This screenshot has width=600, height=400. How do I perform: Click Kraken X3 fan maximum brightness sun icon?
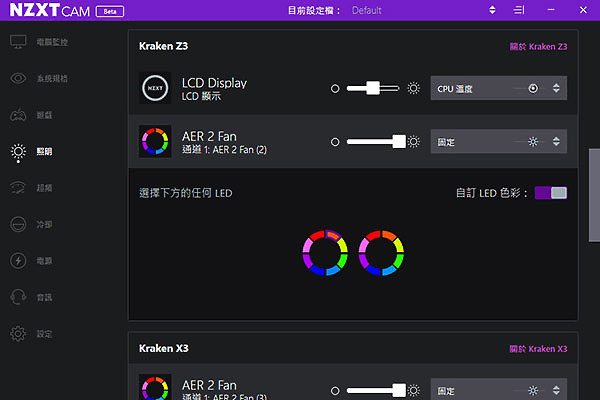coord(413,390)
